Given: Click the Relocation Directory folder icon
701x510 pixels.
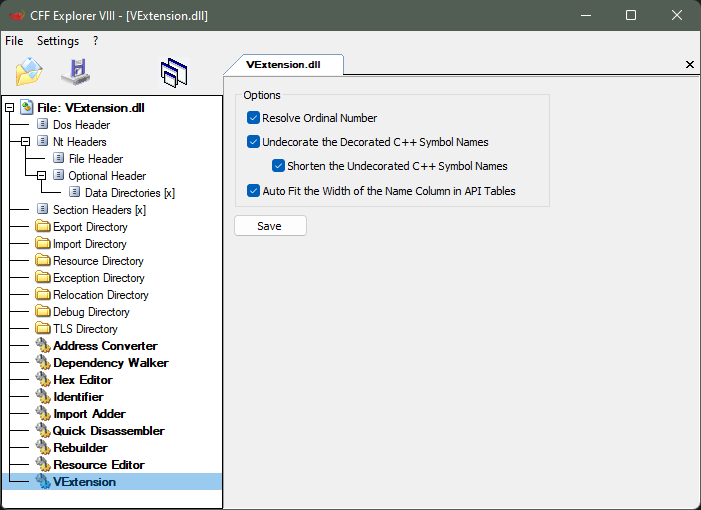Looking at the screenshot, I should tap(43, 294).
